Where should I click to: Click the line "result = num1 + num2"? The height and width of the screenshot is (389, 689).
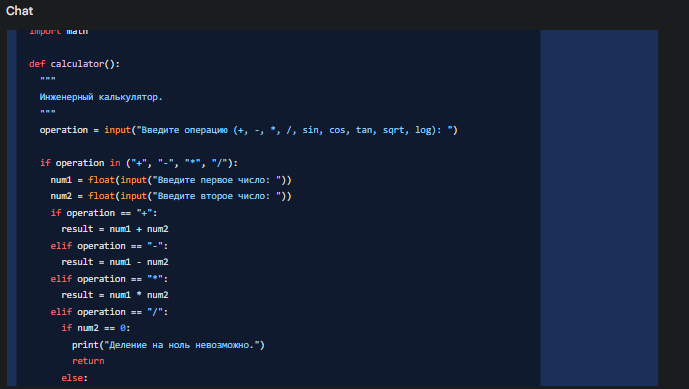click(115, 229)
